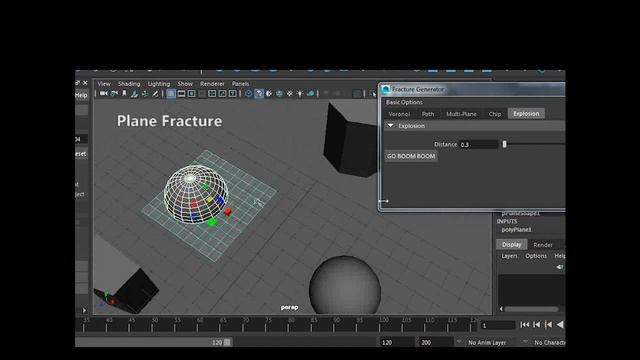Switch to the Voronoi tab
Screen dimensions: 640x360
399,114
